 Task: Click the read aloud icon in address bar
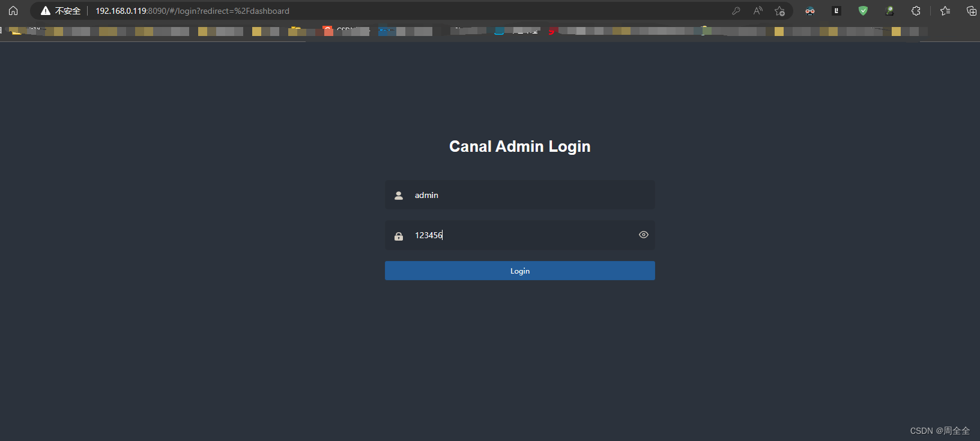coord(758,11)
